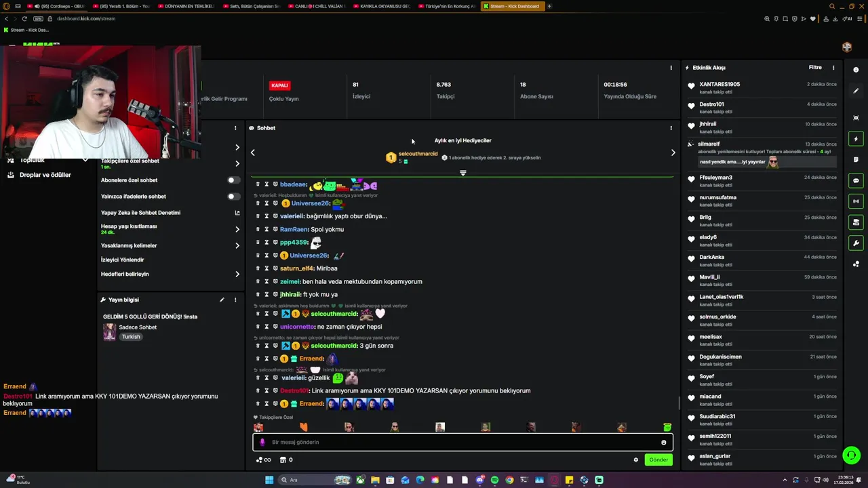The image size is (868, 488).
Task: Open Sohbet panel three-dot menu
Action: pyautogui.click(x=671, y=127)
